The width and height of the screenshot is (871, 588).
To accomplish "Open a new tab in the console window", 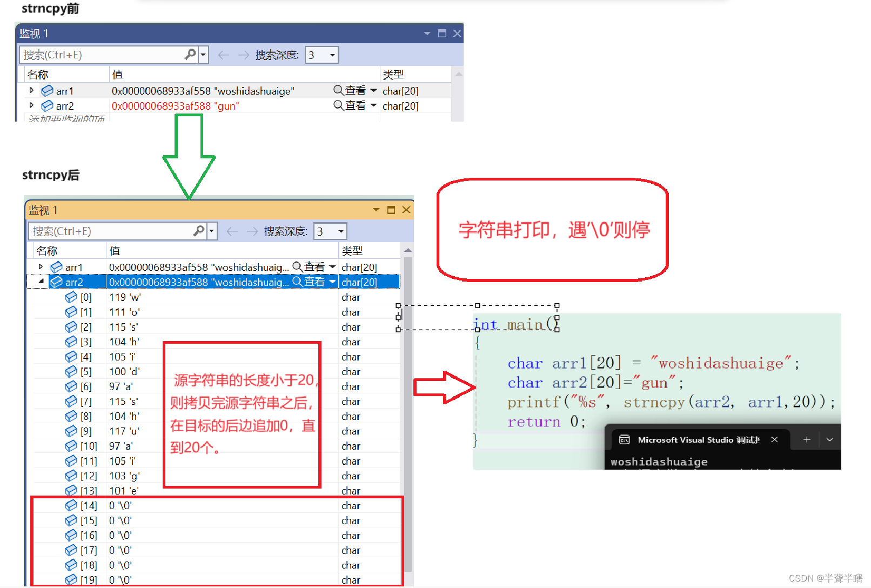I will coord(807,439).
